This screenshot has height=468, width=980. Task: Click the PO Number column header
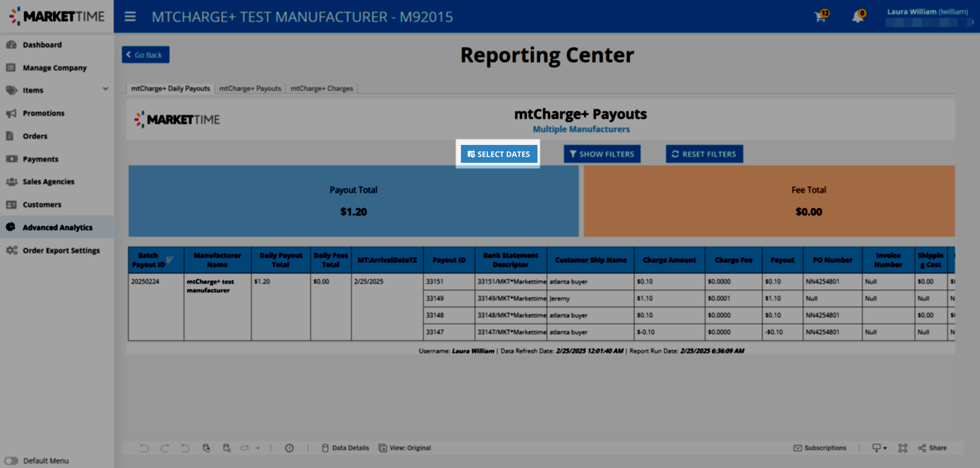coord(832,260)
